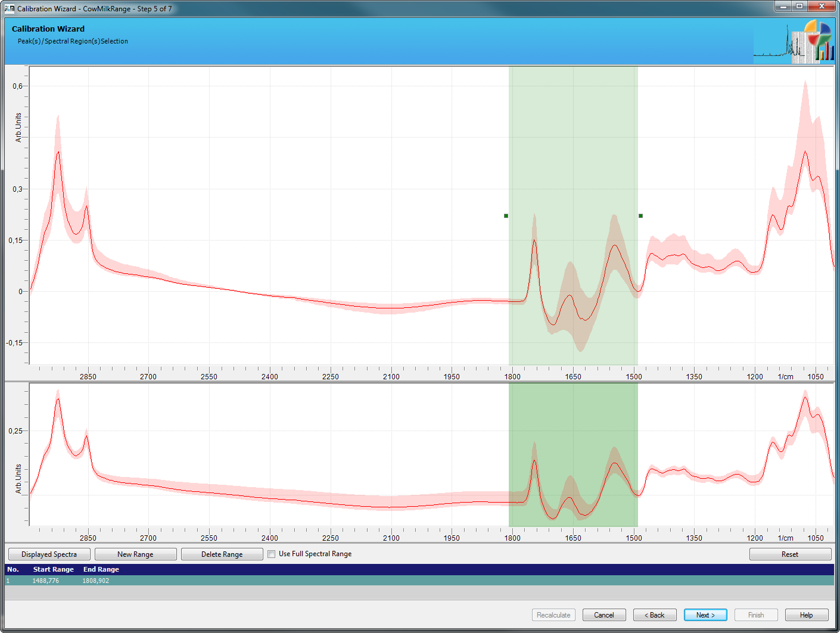Click the application icon in title bar
Viewport: 840px width, 633px height.
click(10, 8)
